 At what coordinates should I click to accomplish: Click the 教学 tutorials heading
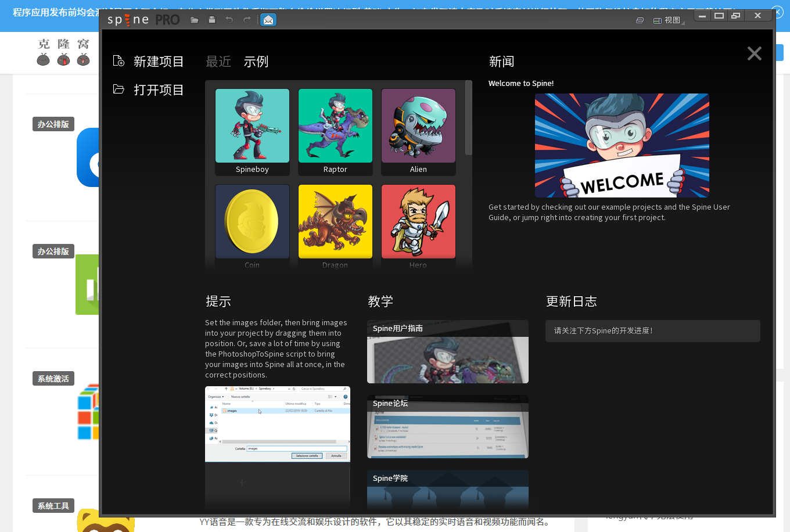click(380, 301)
